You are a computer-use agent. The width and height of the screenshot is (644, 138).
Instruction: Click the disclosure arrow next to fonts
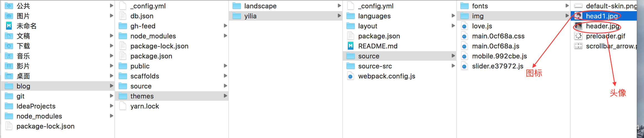click(x=567, y=6)
